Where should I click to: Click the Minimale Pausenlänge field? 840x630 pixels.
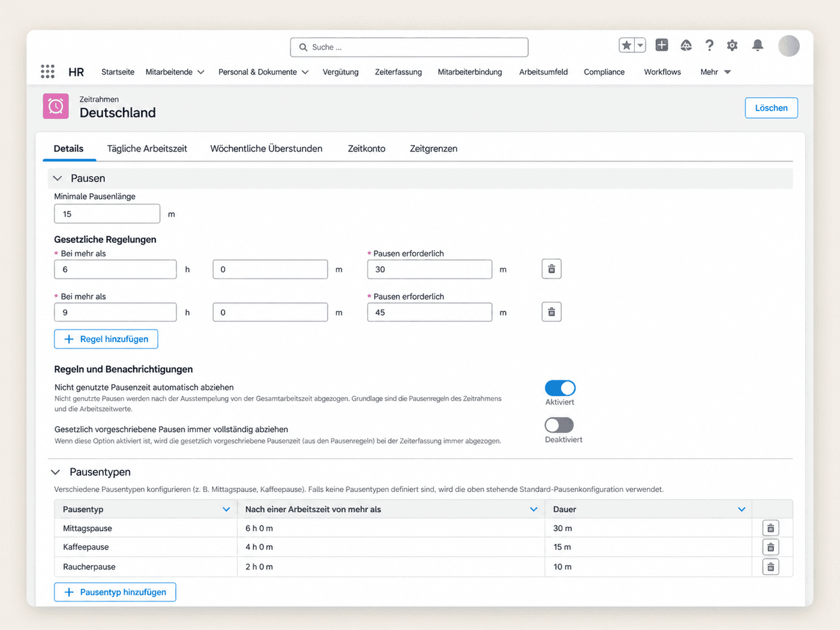coord(107,214)
